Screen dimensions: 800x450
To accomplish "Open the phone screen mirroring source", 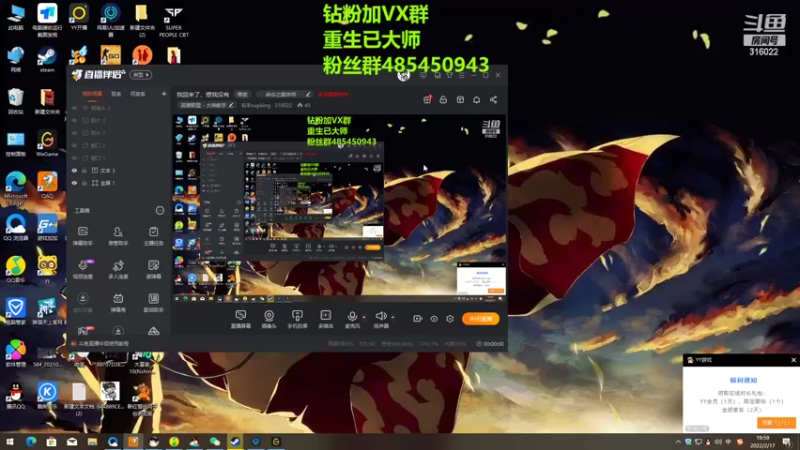I will (297, 315).
